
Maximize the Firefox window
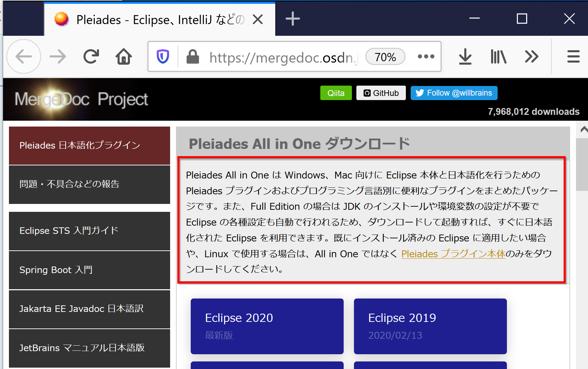click(x=522, y=19)
